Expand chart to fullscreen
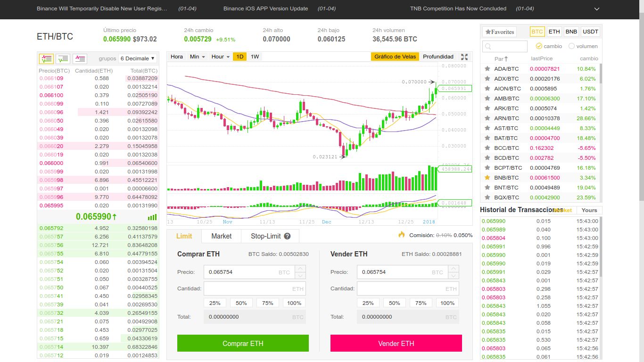The height and width of the screenshot is (362, 644). point(464,57)
